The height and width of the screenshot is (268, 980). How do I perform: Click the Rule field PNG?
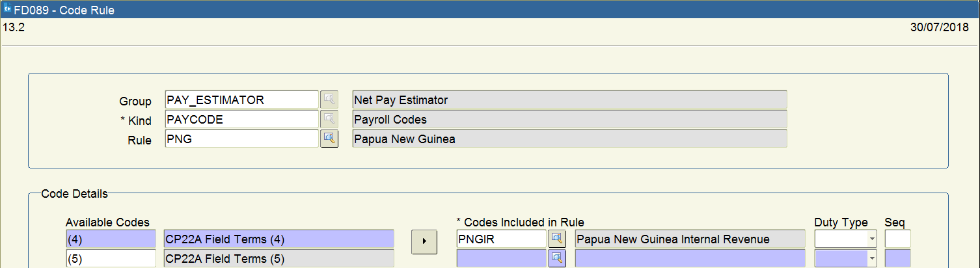click(241, 139)
